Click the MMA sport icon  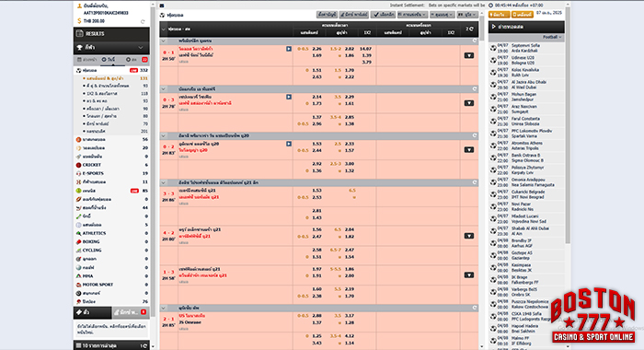78,276
